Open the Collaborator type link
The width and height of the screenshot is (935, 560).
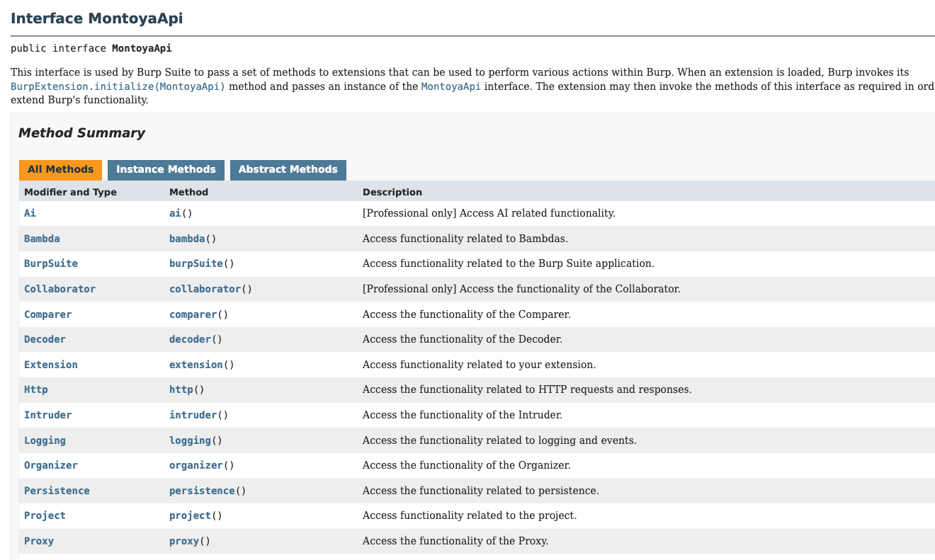[x=59, y=289]
